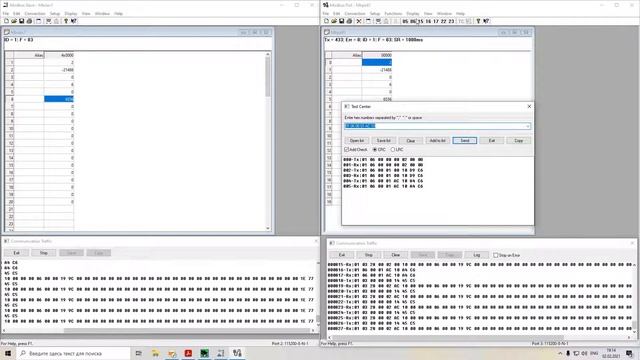Select the CRC radio button
The height and width of the screenshot is (360, 640).
pyautogui.click(x=375, y=150)
